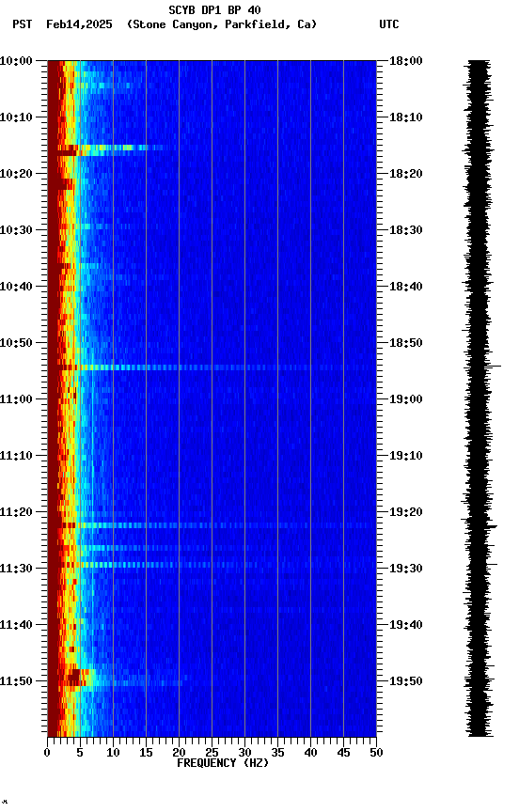Click the 10:20 PST time label
The width and height of the screenshot is (519, 812).
click(16, 174)
